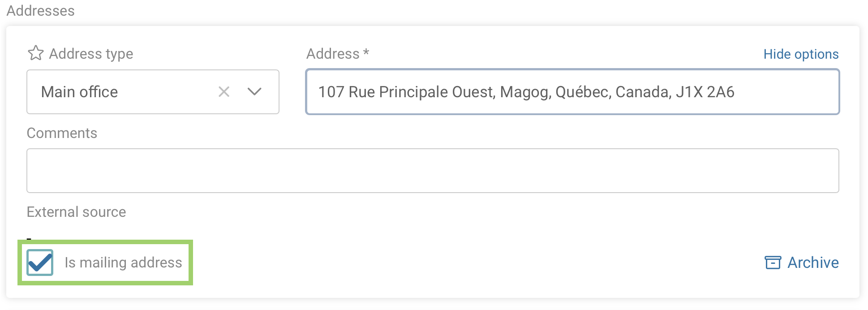Click the Address type label
The image size is (868, 310).
(x=91, y=54)
